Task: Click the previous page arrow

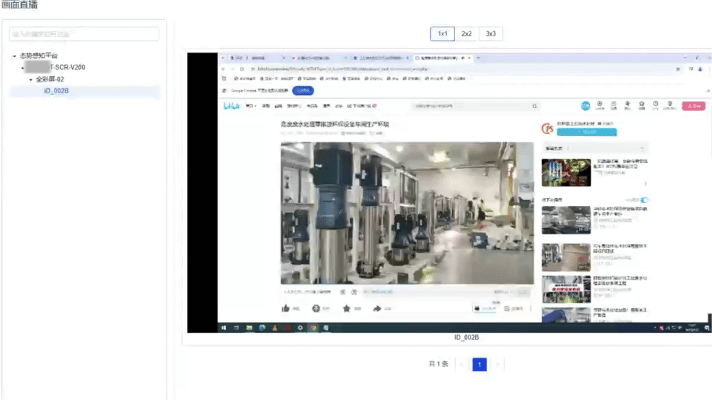Action: [x=461, y=365]
